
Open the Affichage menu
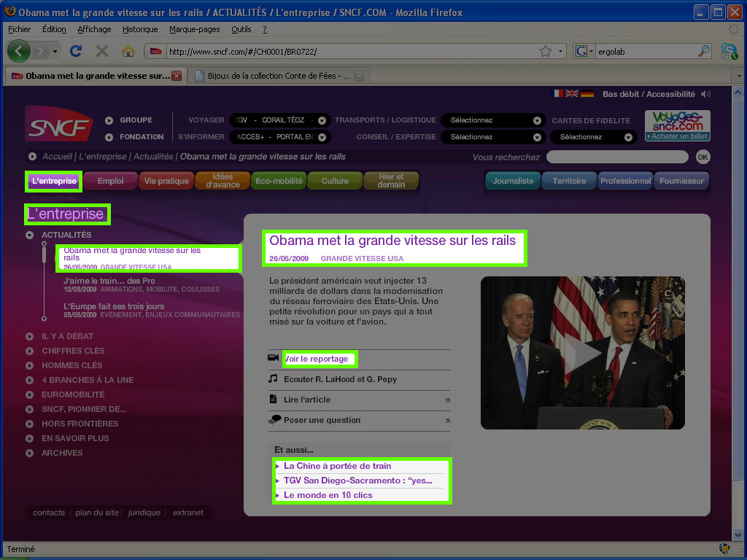pyautogui.click(x=94, y=29)
